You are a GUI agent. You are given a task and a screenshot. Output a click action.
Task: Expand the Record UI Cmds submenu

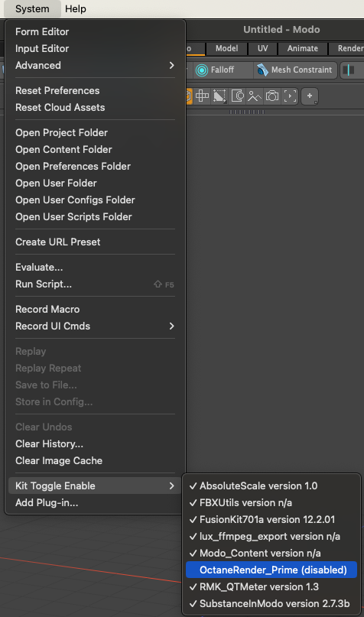pos(95,326)
